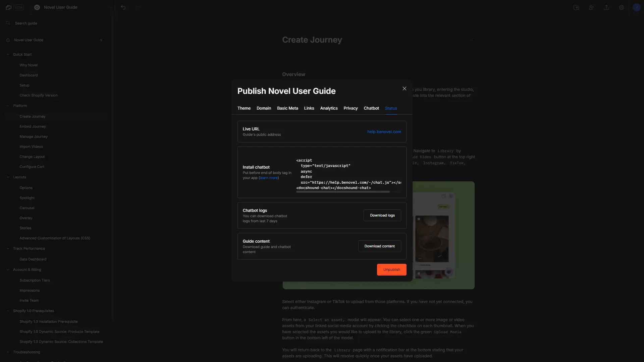Screen dimensions: 644x362
Task: Click the Download logs button
Action: pos(382,215)
